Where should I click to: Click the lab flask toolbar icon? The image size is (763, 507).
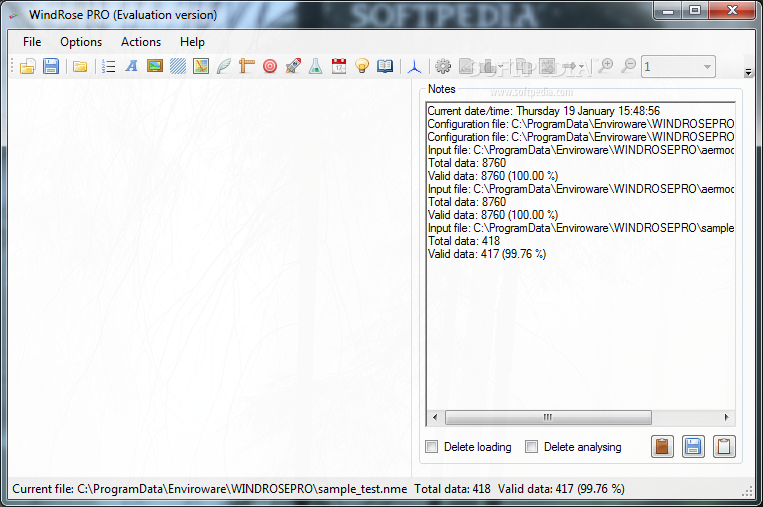coord(316,66)
